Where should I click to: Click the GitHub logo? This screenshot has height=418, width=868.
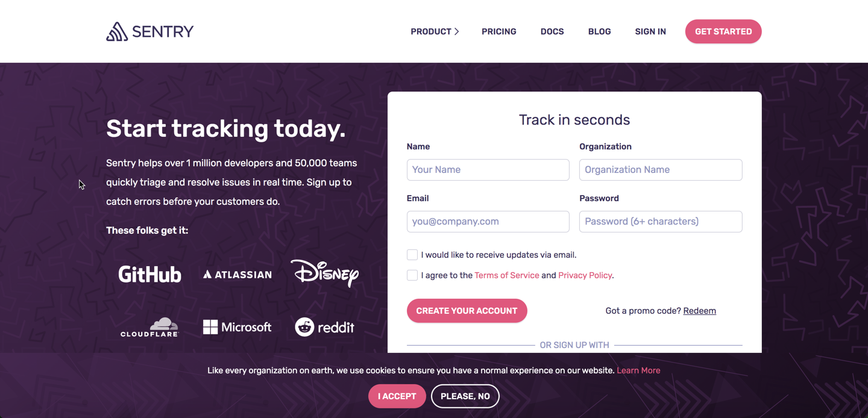tap(149, 275)
